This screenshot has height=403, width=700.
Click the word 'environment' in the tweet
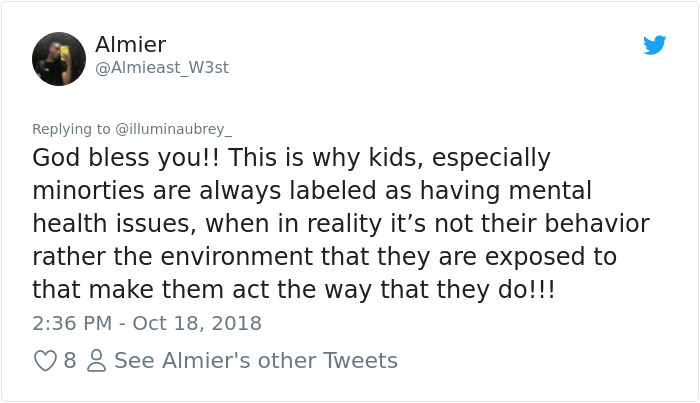click(x=237, y=257)
